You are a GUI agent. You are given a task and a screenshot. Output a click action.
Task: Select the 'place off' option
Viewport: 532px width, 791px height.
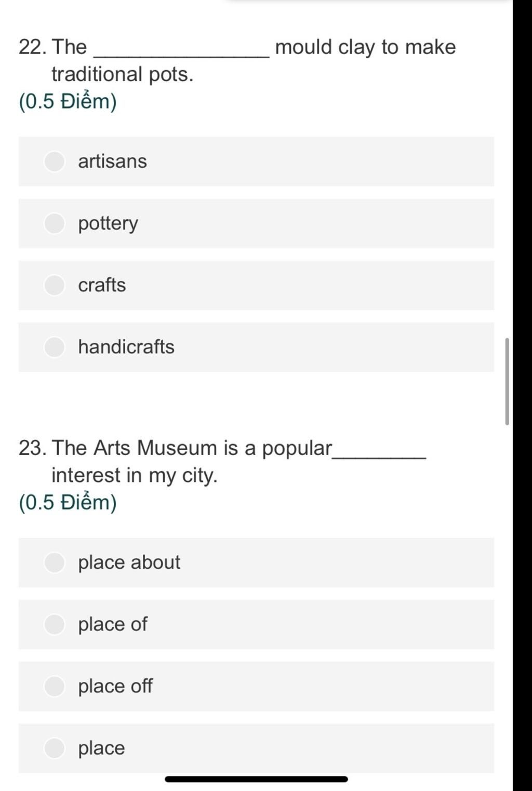55,686
